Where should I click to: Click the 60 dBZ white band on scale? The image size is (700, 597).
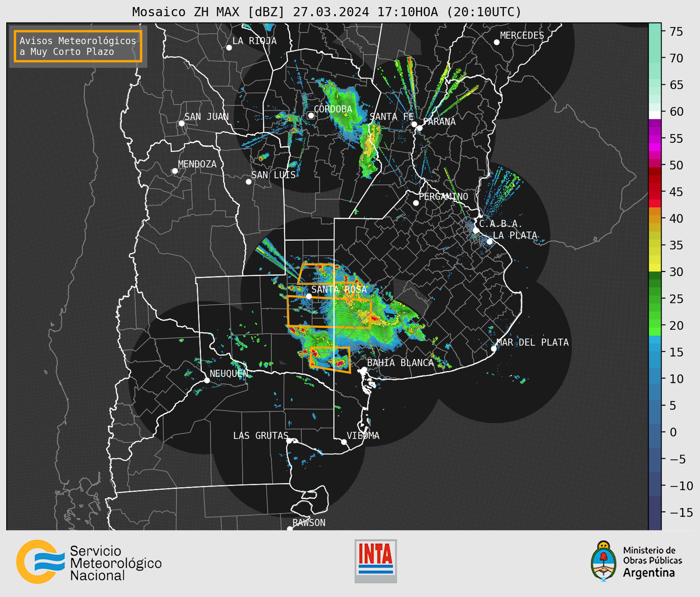655,115
